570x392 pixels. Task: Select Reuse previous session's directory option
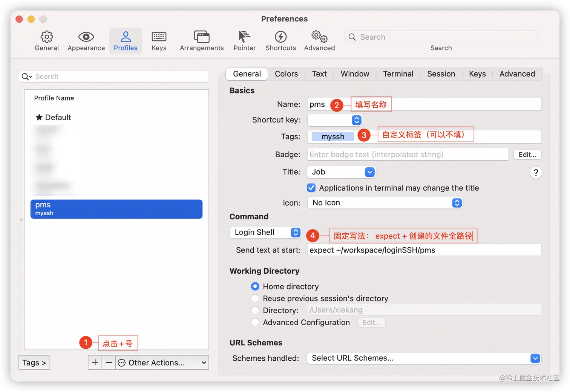point(255,299)
